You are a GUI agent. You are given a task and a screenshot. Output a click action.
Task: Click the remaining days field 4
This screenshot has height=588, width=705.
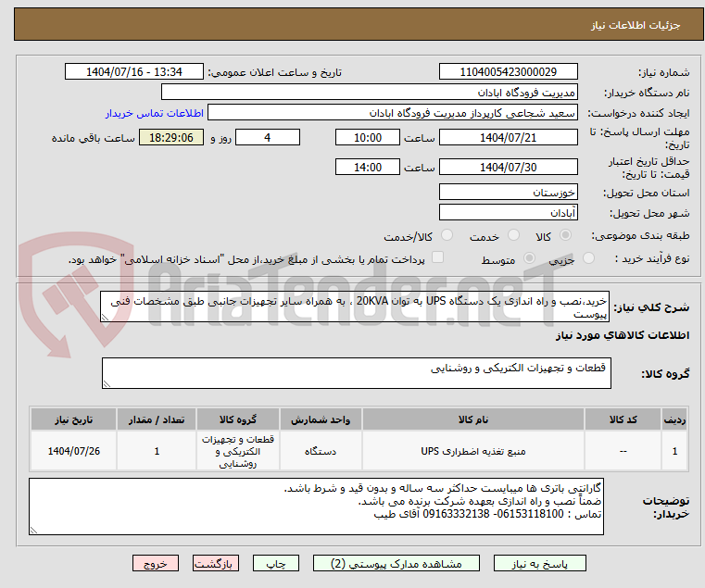coord(268,138)
